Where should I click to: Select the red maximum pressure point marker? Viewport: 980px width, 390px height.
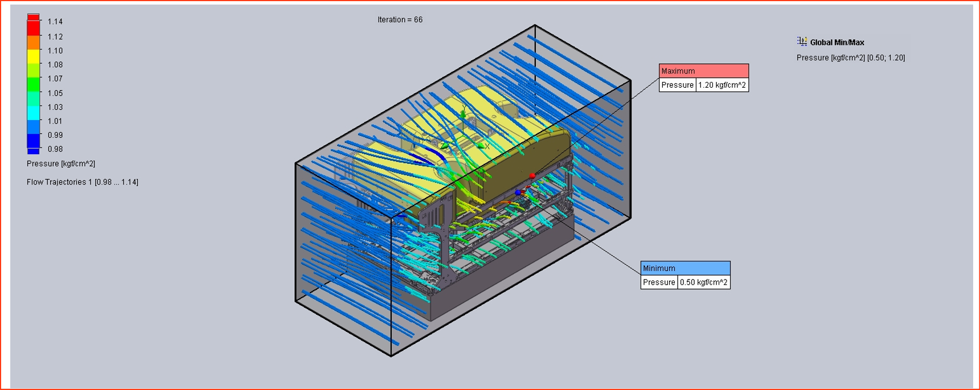pyautogui.click(x=532, y=176)
